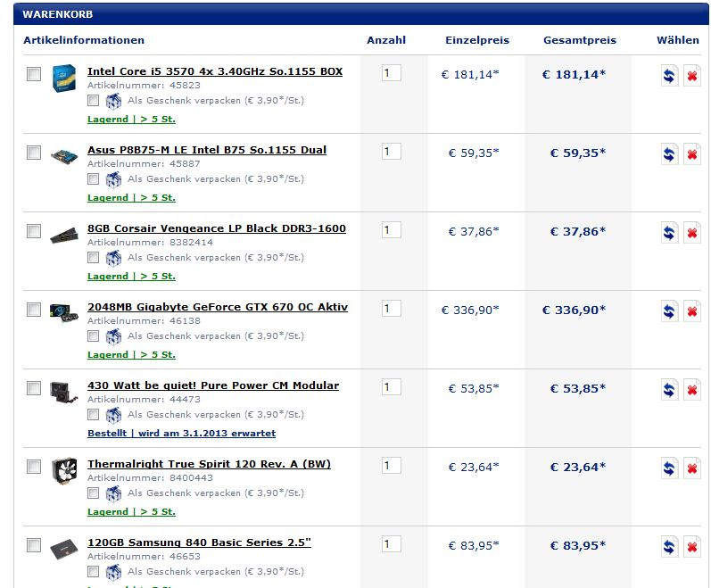The width and height of the screenshot is (711, 588).
Task: Click the 'Gesamtpreis' column header
Action: pyautogui.click(x=580, y=40)
